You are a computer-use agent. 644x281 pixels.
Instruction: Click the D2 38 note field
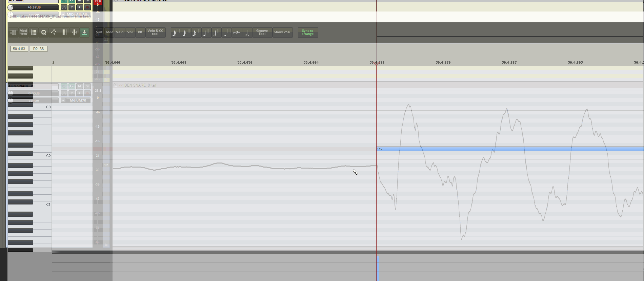click(x=39, y=49)
